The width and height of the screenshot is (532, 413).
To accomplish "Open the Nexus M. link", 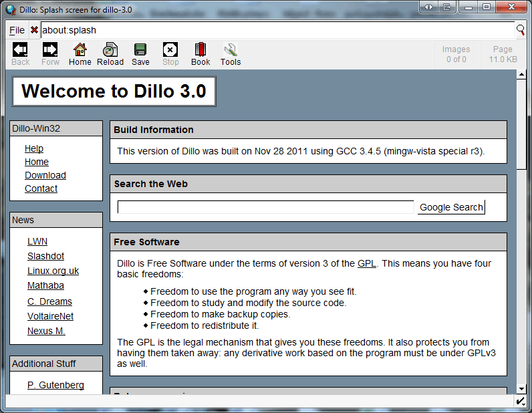I will click(46, 331).
